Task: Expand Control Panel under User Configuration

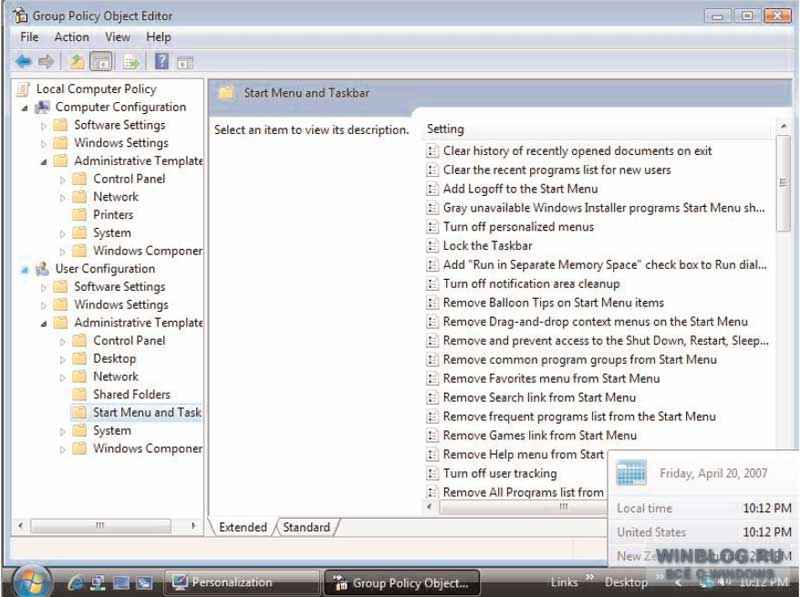Action: (x=62, y=341)
